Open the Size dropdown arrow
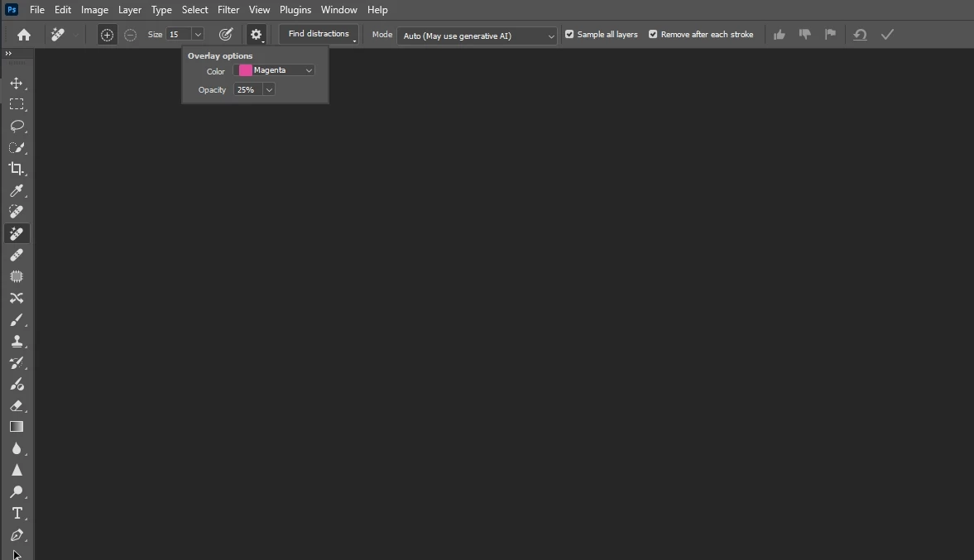Viewport: 974px width, 560px height. coord(198,35)
